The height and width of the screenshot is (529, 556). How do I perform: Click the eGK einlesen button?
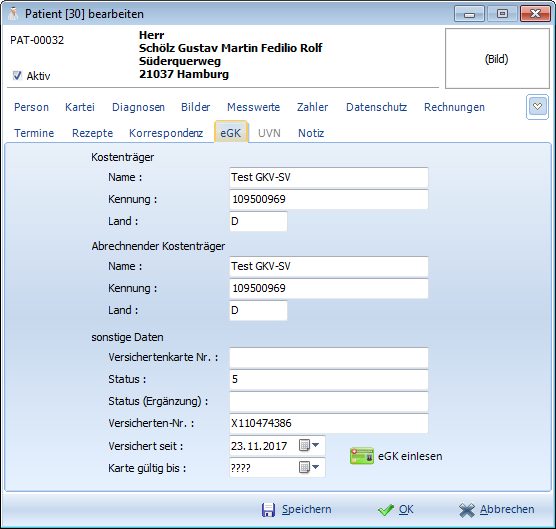coord(396,456)
